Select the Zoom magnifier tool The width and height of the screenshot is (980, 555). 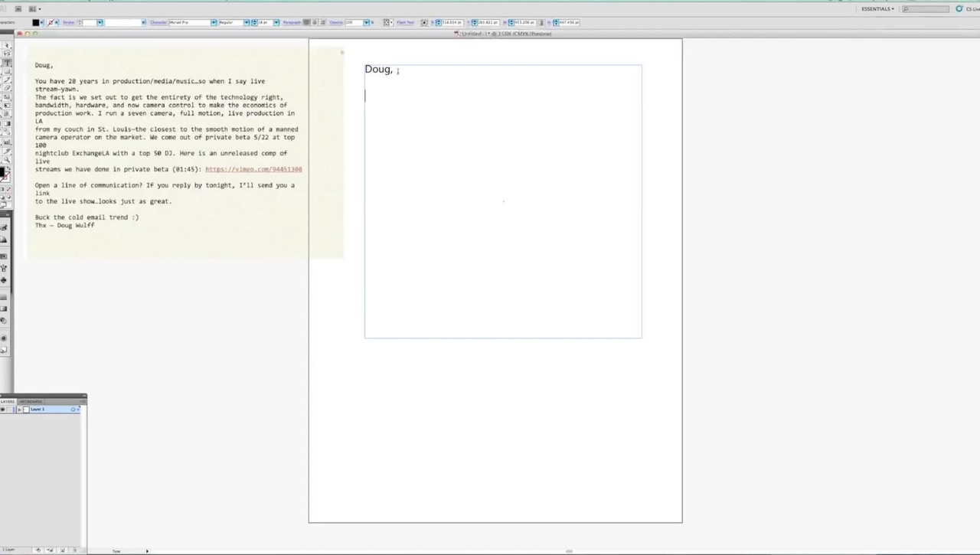[x=8, y=159]
